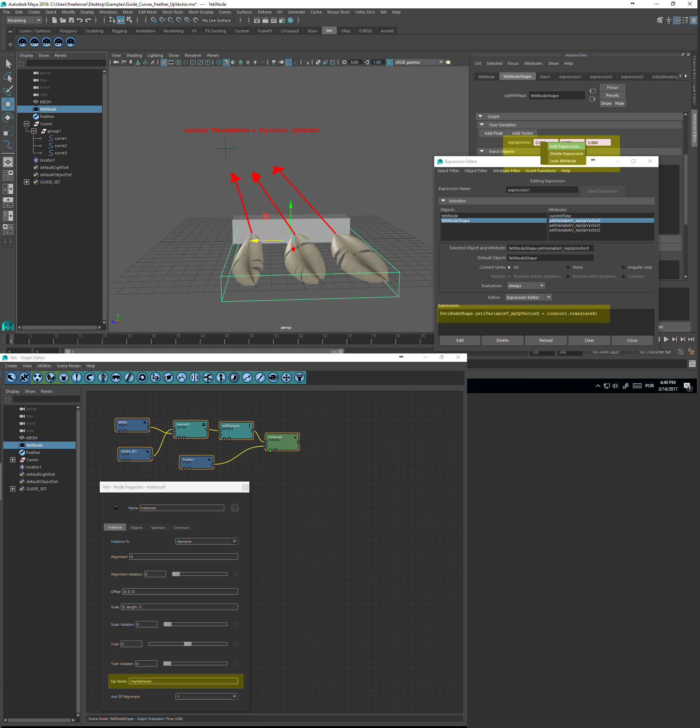700x728 pixels.
Task: Click the paint palette icon in Yeti toolbar
Action: click(x=273, y=378)
